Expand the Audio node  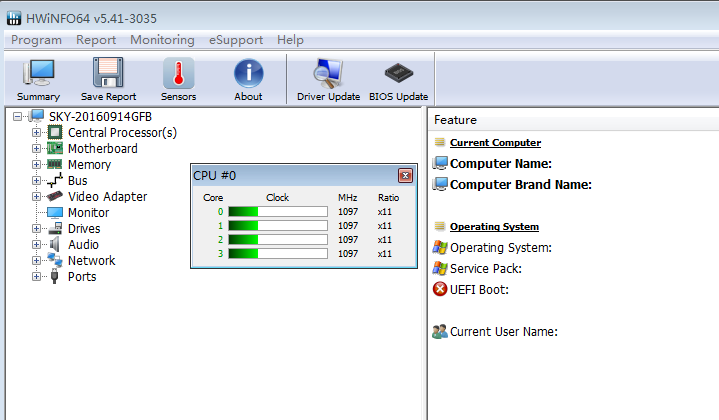pos(36,244)
